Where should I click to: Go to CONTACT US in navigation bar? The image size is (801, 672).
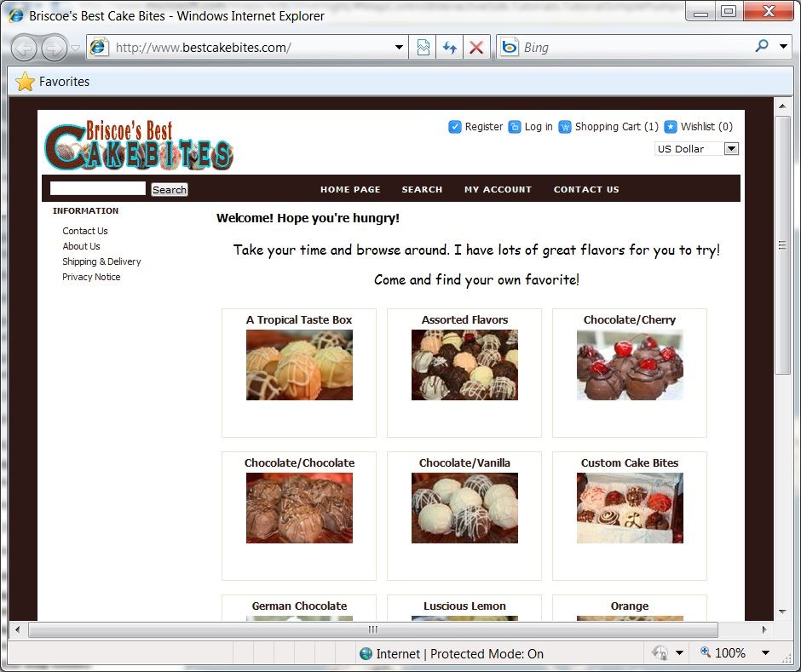[x=586, y=189]
